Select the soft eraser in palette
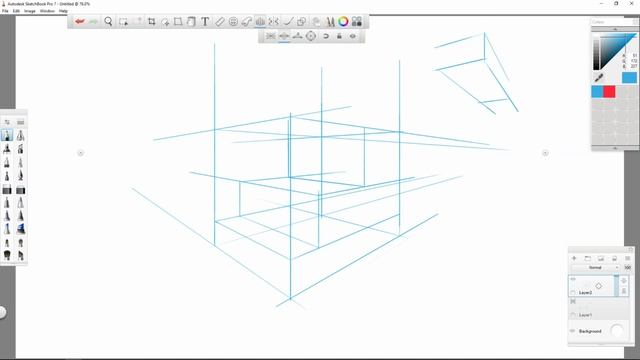The image size is (640, 360). click(x=20, y=189)
